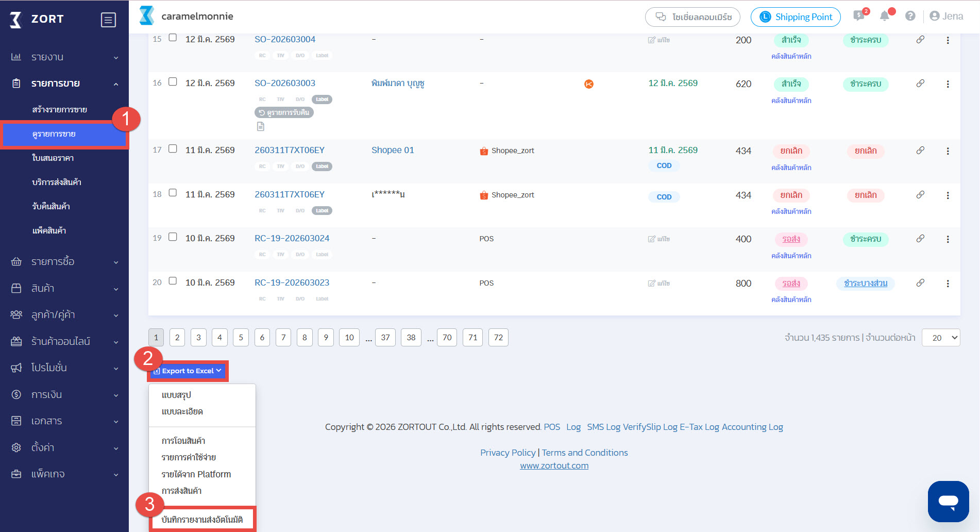
Task: Click the orange Kerry shipping icon
Action: coord(589,84)
